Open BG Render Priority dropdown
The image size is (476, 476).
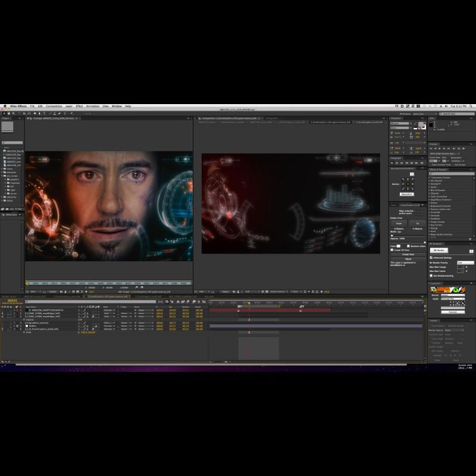pyautogui.click(x=466, y=263)
